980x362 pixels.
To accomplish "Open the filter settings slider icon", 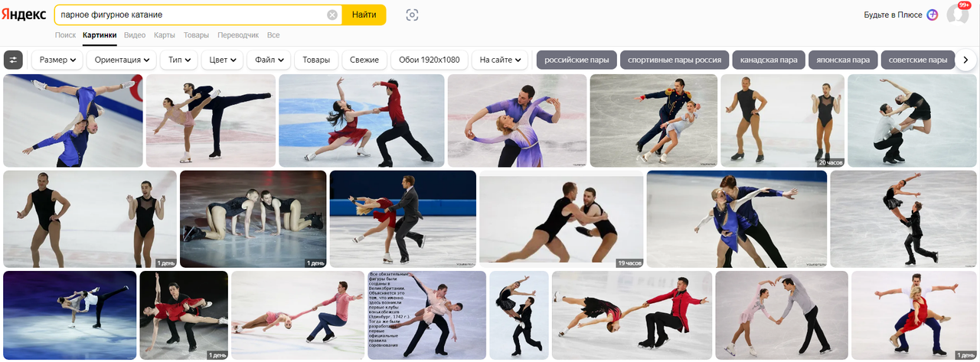I will click(x=13, y=60).
